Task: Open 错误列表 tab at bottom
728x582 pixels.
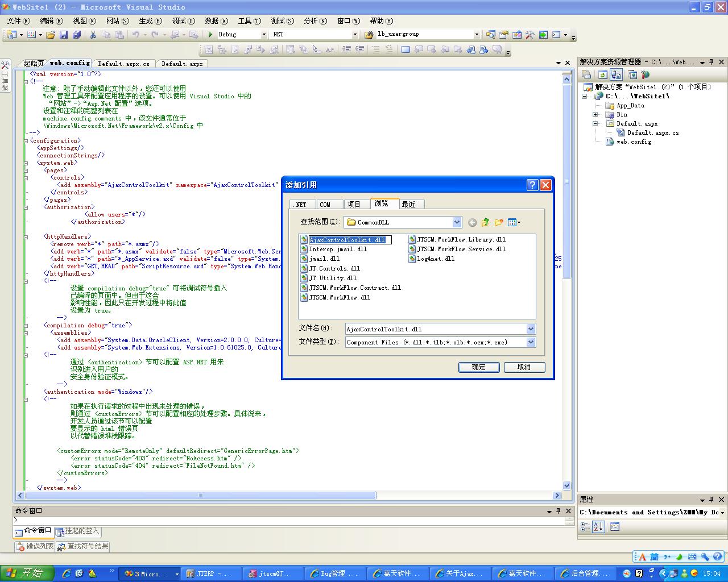Action: [35, 546]
